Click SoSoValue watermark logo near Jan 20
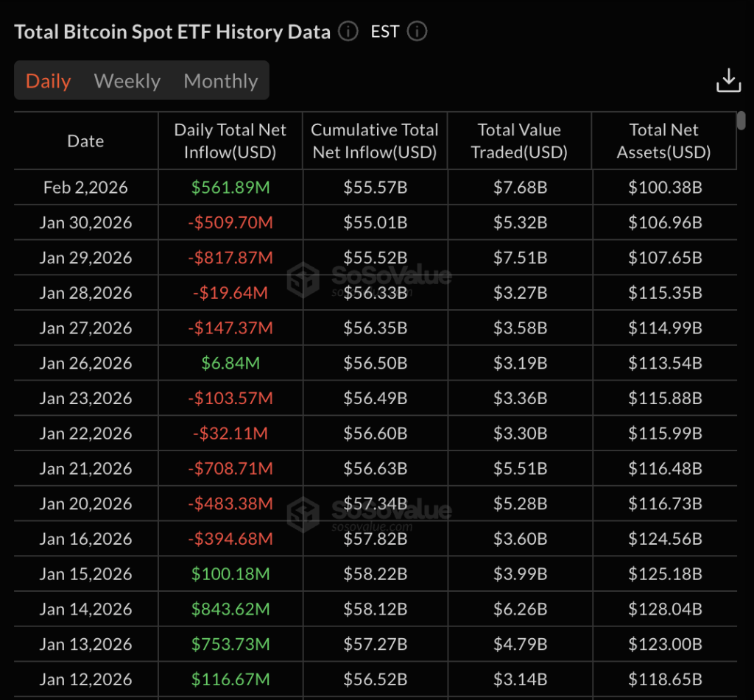Viewport: 754px width, 700px height. 302,512
